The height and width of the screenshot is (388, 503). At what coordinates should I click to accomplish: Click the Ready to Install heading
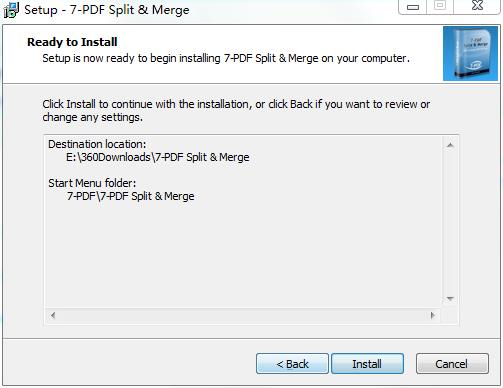[x=72, y=42]
